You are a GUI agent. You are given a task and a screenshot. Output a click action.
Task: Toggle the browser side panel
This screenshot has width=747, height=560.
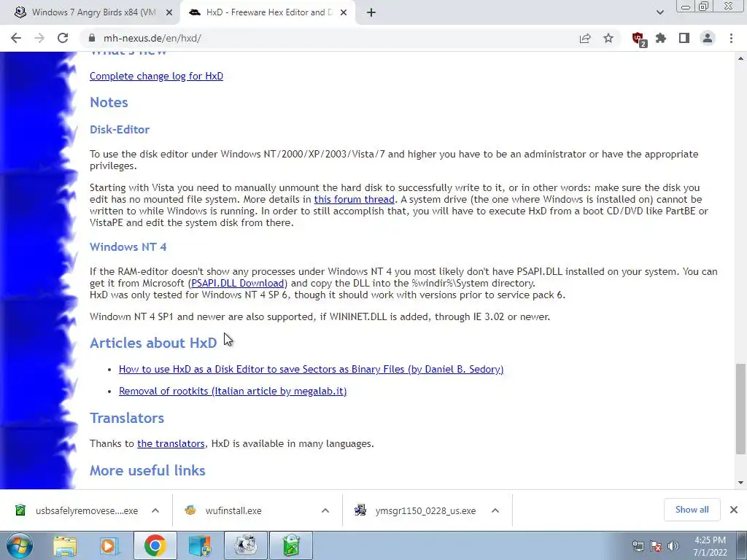click(x=684, y=38)
